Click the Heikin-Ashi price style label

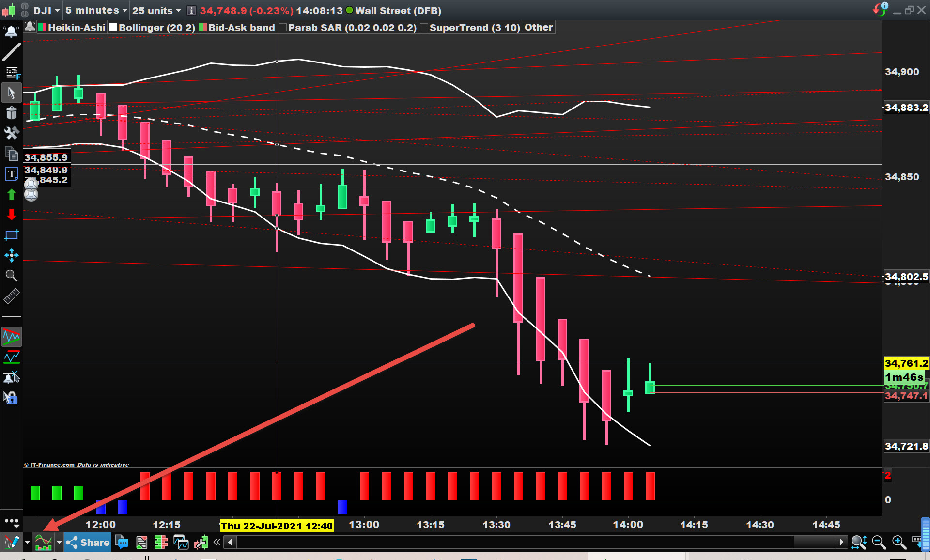pyautogui.click(x=77, y=28)
